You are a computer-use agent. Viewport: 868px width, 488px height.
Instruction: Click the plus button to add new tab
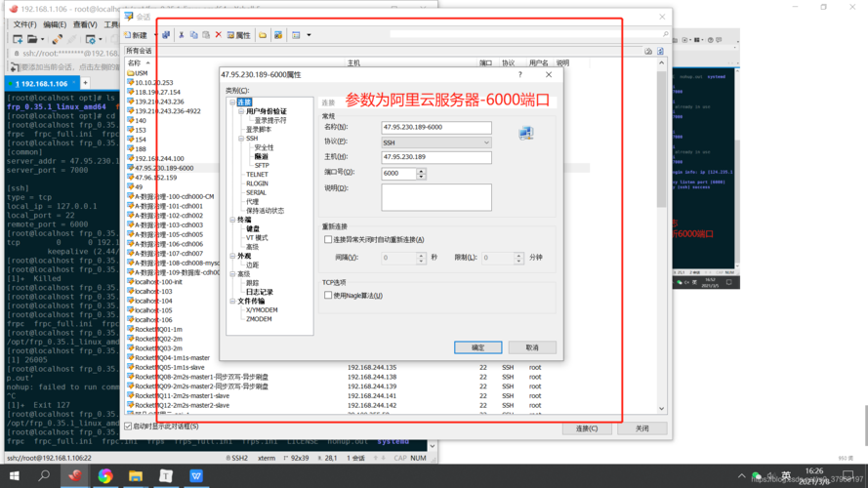85,83
